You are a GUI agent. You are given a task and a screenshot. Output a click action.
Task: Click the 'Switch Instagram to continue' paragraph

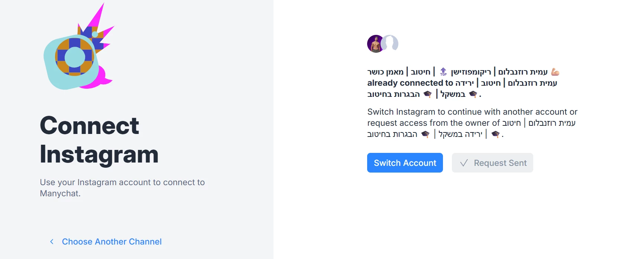(472, 123)
